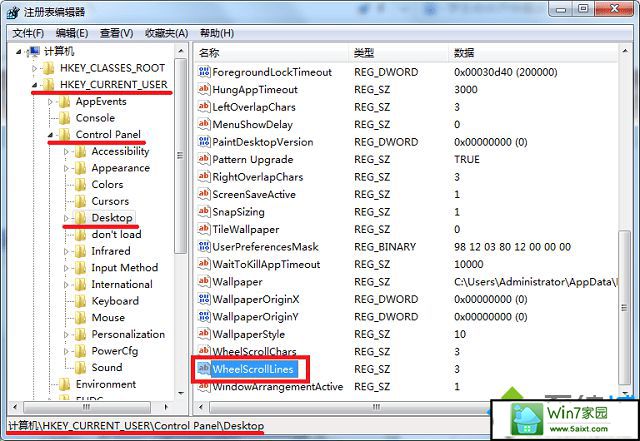Click the Sound folder icon
This screenshot has height=441, width=640.
click(x=80, y=368)
